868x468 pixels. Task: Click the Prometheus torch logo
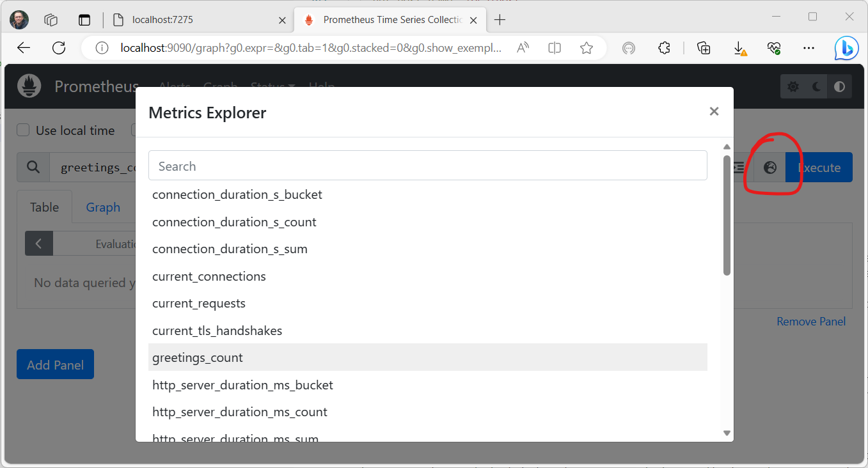(29, 86)
